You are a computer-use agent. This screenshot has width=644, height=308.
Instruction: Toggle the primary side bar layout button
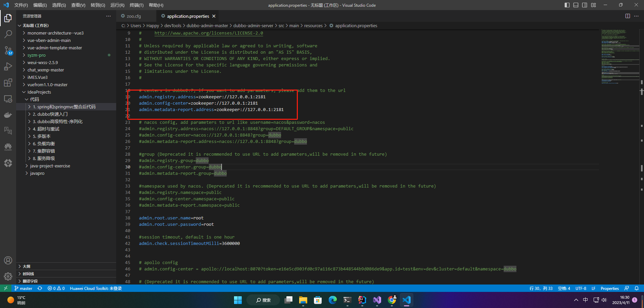[x=567, y=5]
